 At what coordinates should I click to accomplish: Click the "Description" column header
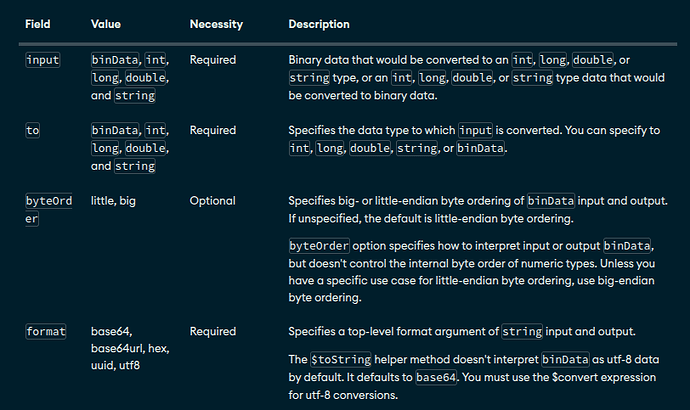(319, 24)
